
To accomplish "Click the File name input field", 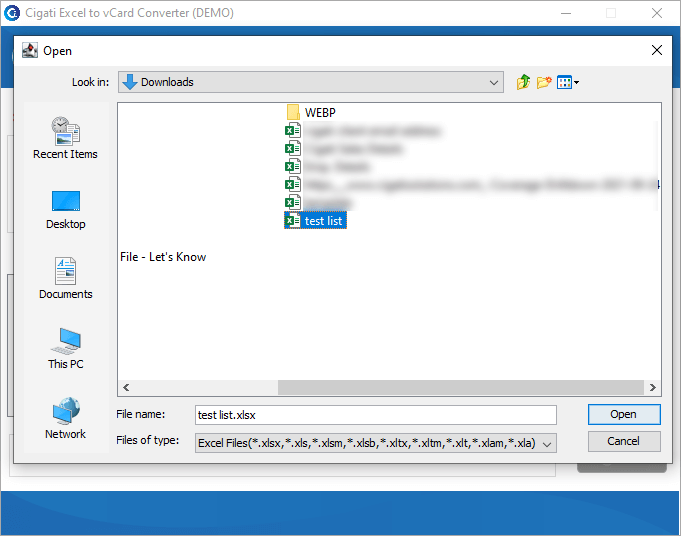I will coord(376,415).
